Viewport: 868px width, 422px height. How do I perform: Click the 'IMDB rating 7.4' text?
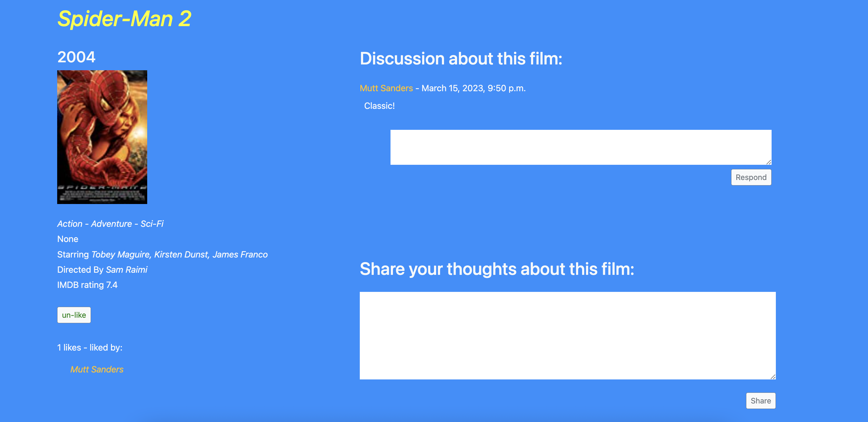coord(87,285)
